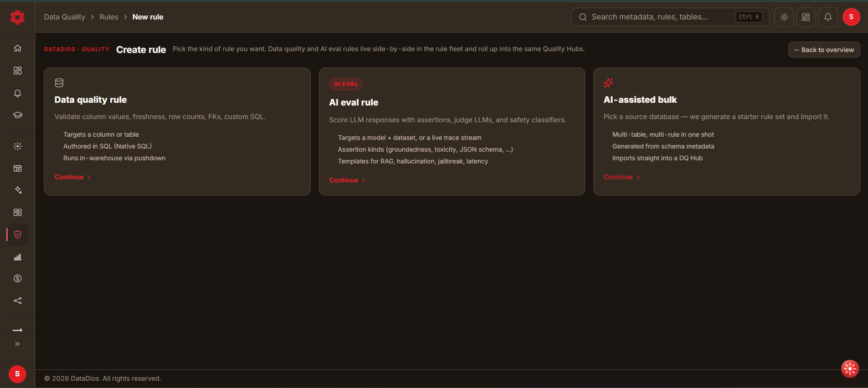The height and width of the screenshot is (388, 868).
Task: Click the Back to overview button
Action: (824, 50)
